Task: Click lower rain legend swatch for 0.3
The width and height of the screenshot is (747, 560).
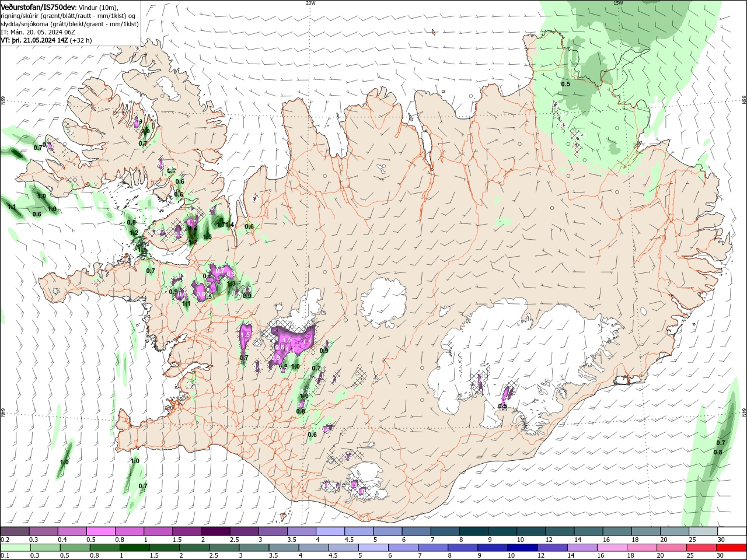Action: pyautogui.click(x=45, y=548)
